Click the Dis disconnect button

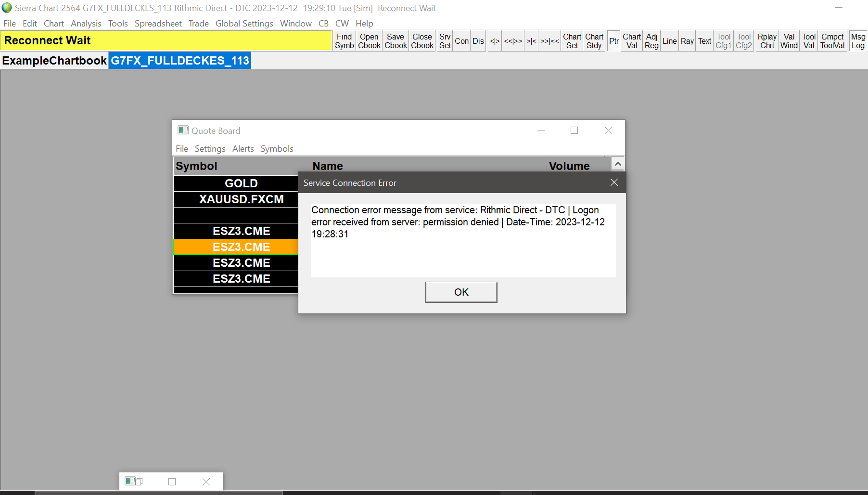point(478,41)
